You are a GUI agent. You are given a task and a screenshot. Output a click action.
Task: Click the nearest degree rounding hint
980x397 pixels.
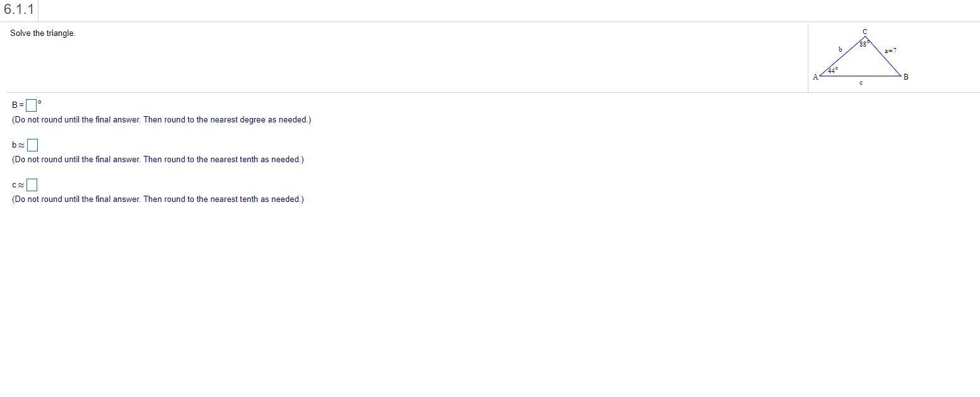click(162, 120)
